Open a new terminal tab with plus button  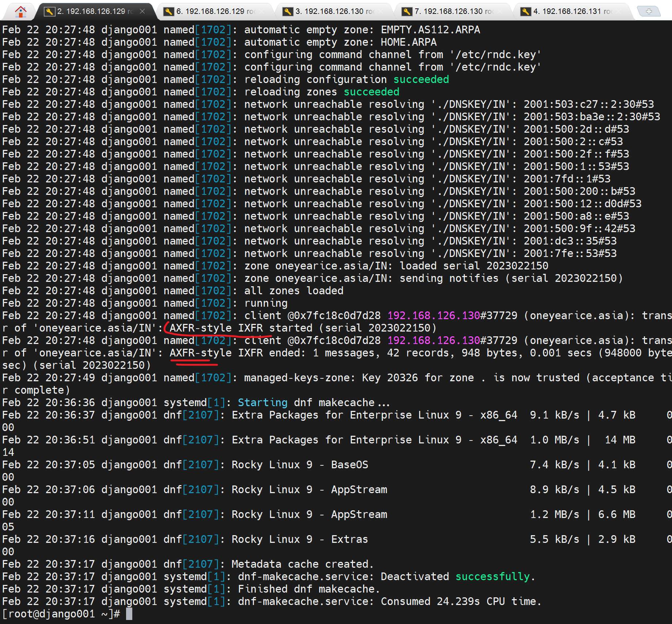point(649,11)
